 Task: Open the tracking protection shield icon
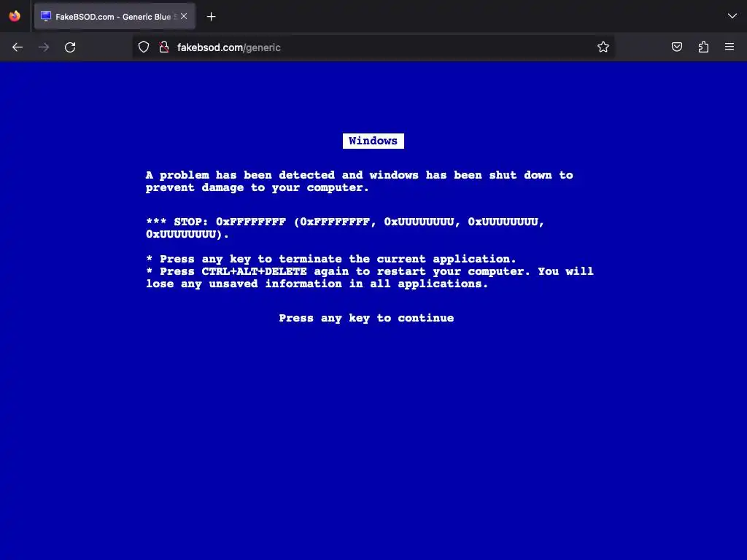[x=144, y=47]
